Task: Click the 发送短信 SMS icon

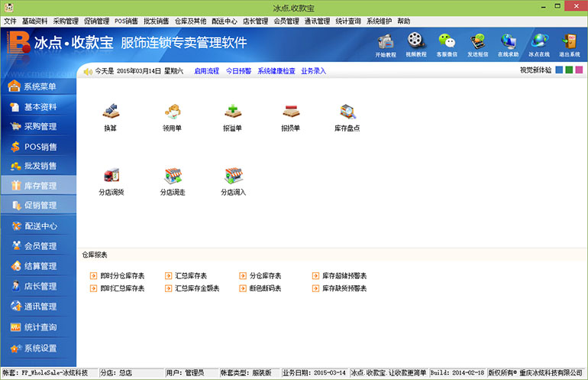Action: 477,45
